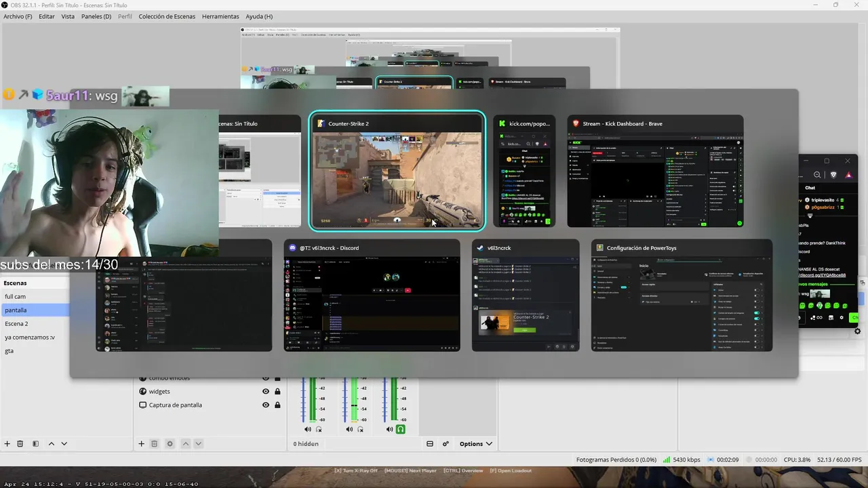
Task: Click zoom magnifier icon in chat window
Action: tap(817, 175)
